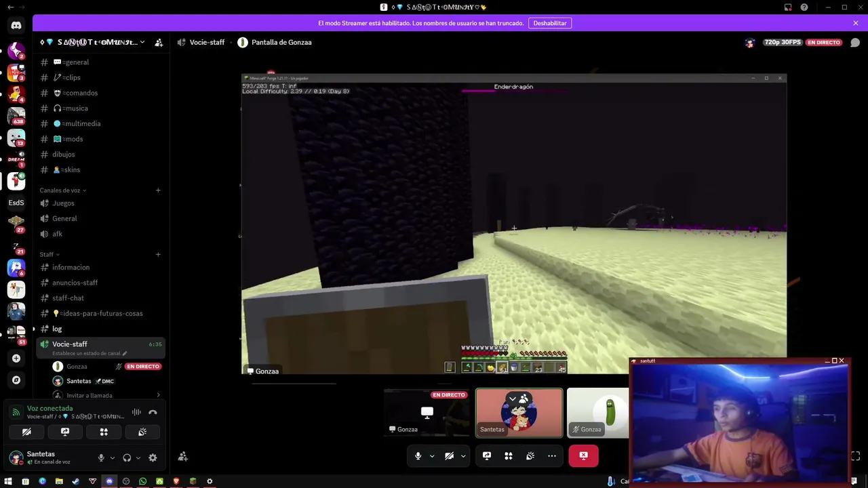Collapse the Staff category

tap(50, 255)
